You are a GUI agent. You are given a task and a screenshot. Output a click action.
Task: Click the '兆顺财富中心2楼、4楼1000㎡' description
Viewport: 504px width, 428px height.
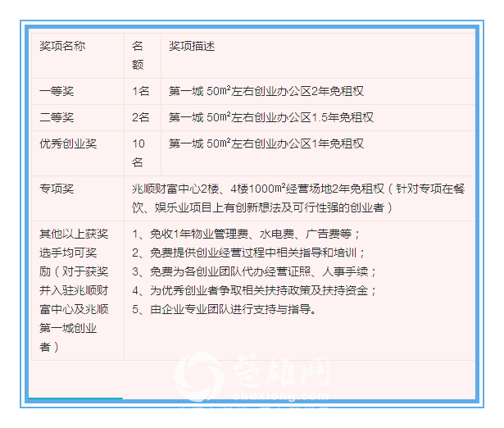pos(298,198)
